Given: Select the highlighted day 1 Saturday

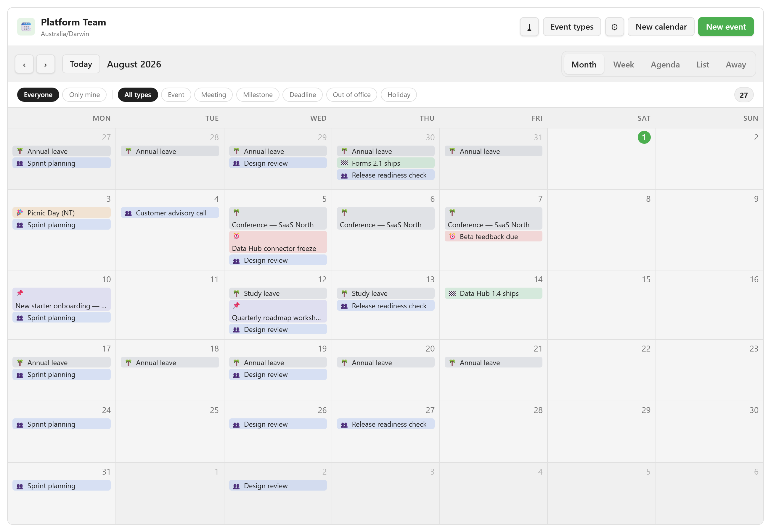Looking at the screenshot, I should coord(644,137).
